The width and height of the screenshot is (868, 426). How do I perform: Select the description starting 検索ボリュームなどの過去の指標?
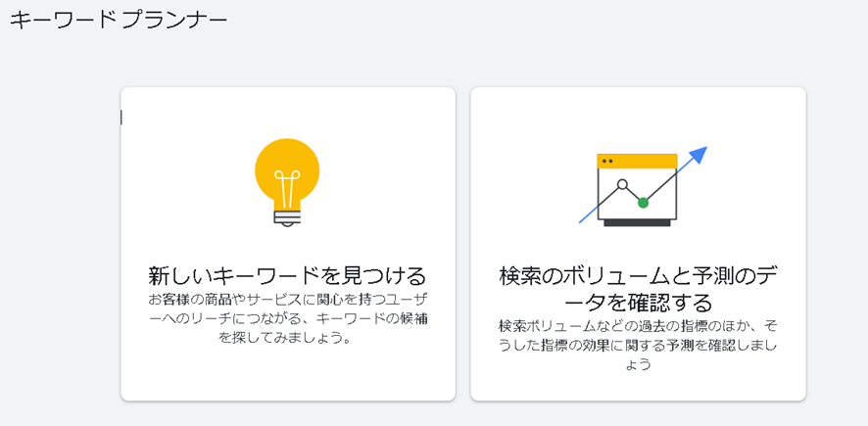point(638,344)
